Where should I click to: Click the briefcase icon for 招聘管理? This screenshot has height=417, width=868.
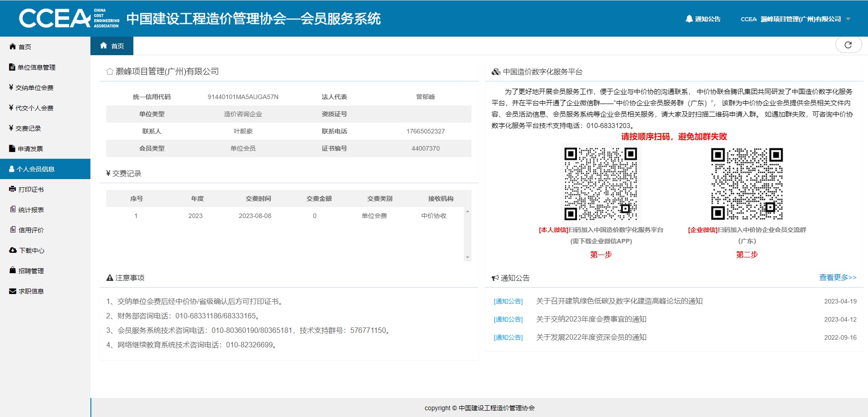point(13,270)
